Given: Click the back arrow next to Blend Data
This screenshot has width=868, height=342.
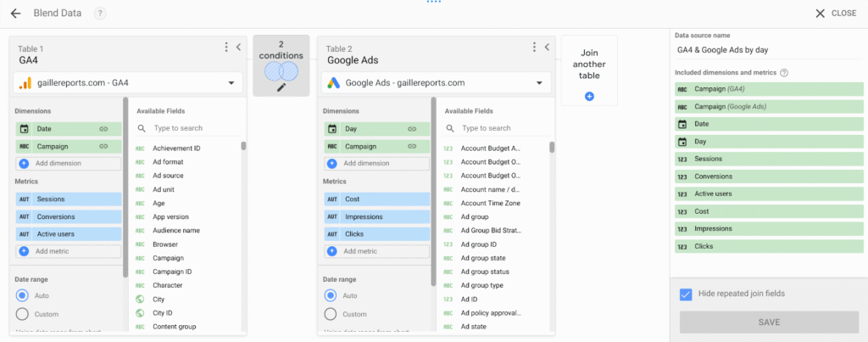Looking at the screenshot, I should (x=15, y=14).
